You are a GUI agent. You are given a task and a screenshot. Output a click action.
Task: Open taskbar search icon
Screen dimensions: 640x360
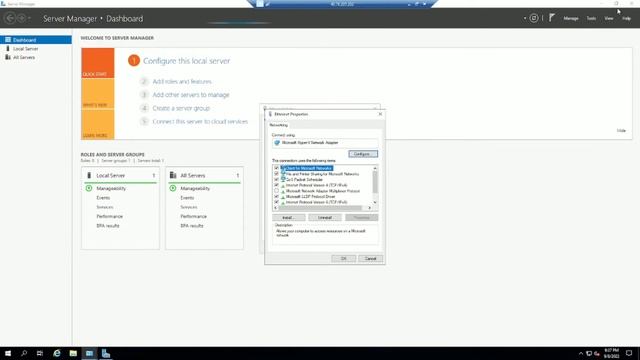(x=24, y=353)
